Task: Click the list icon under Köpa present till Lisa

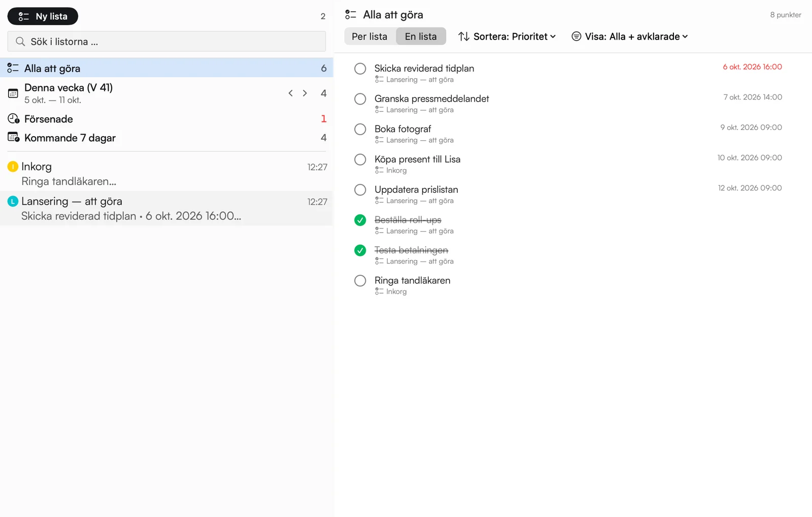Action: click(379, 170)
